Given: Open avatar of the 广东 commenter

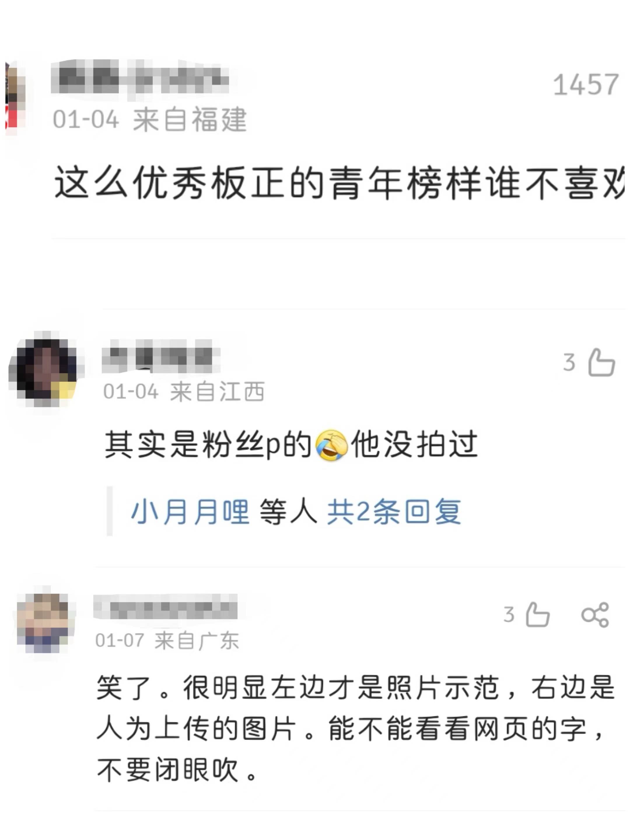Looking at the screenshot, I should click(43, 622).
